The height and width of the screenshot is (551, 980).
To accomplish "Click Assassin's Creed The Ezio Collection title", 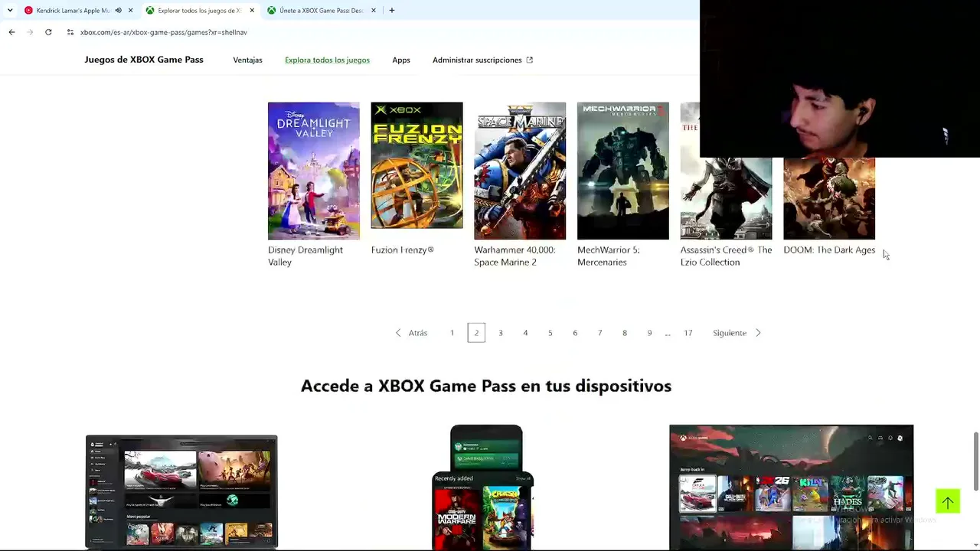I will tap(726, 256).
